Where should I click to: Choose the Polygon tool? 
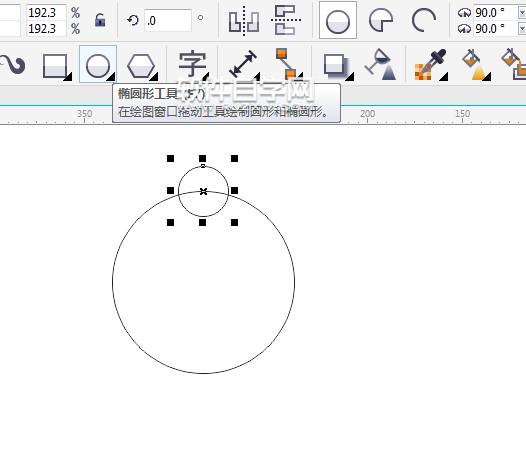point(142,66)
